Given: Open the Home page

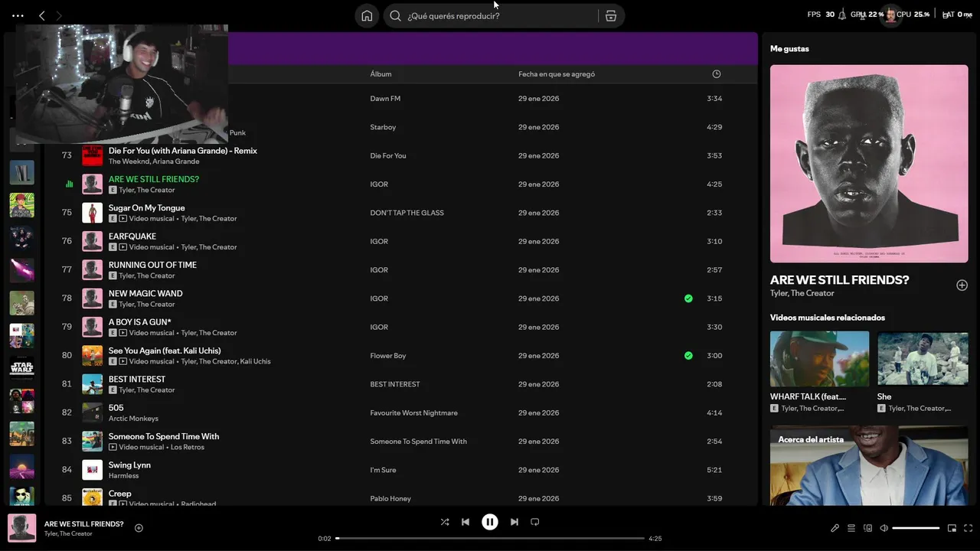Looking at the screenshot, I should point(367,15).
